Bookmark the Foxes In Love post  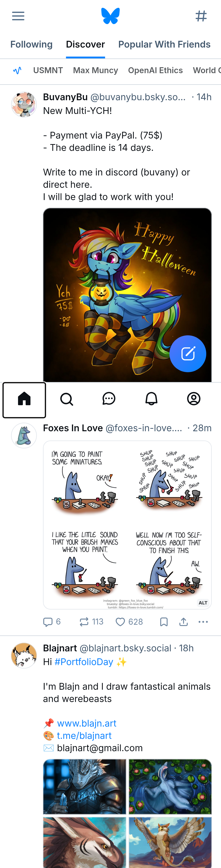click(x=164, y=622)
